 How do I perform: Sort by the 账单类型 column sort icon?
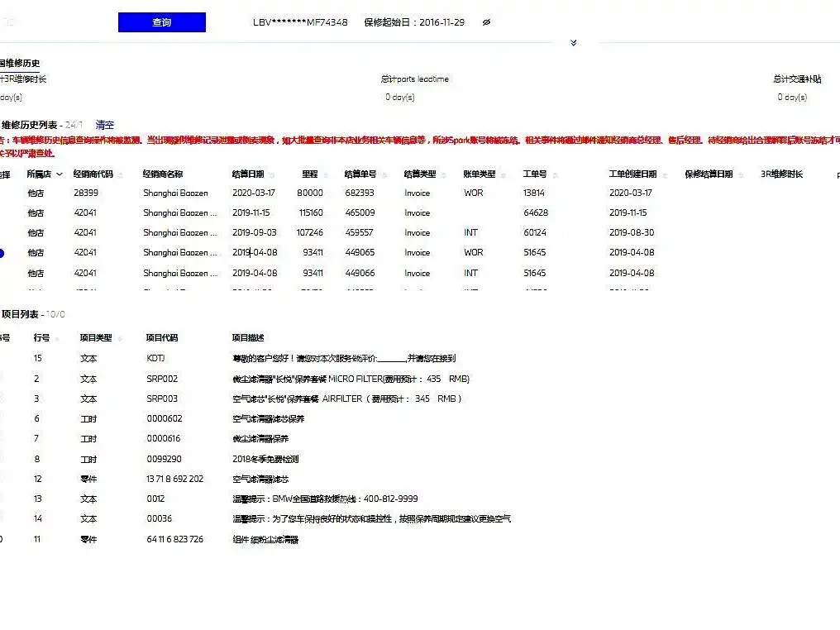pyautogui.click(x=503, y=174)
